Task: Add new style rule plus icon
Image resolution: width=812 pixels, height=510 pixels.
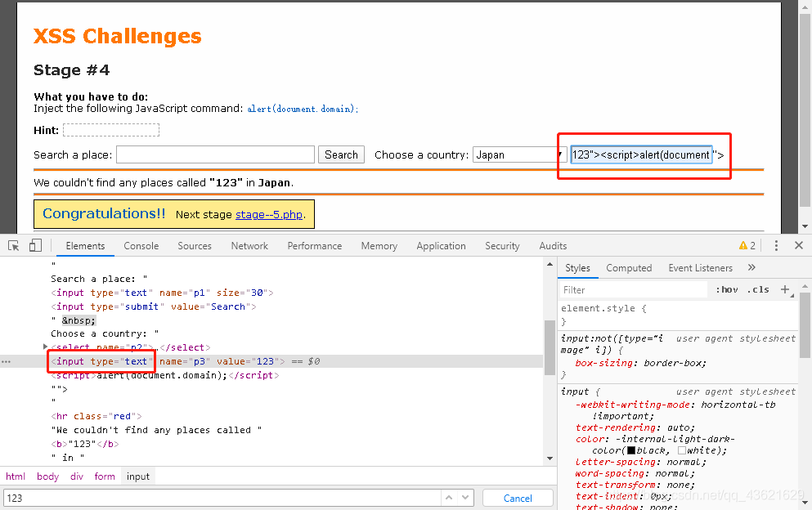Action: pos(785,289)
